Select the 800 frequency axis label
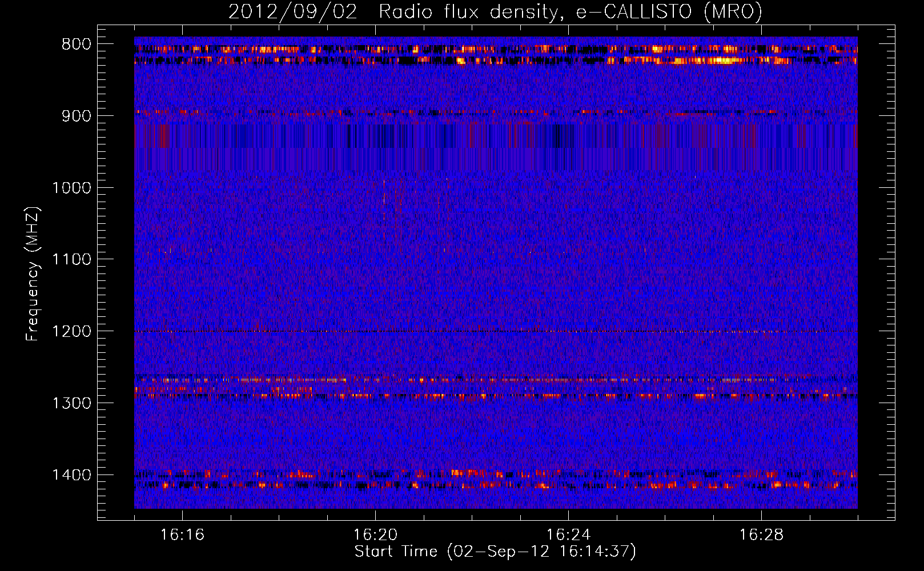The image size is (924, 571). pos(76,45)
